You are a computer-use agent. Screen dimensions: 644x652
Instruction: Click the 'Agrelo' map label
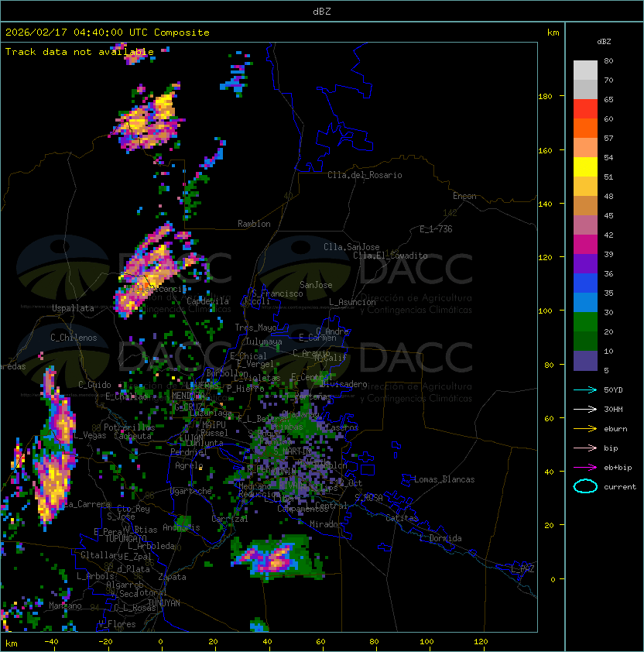pyautogui.click(x=189, y=465)
